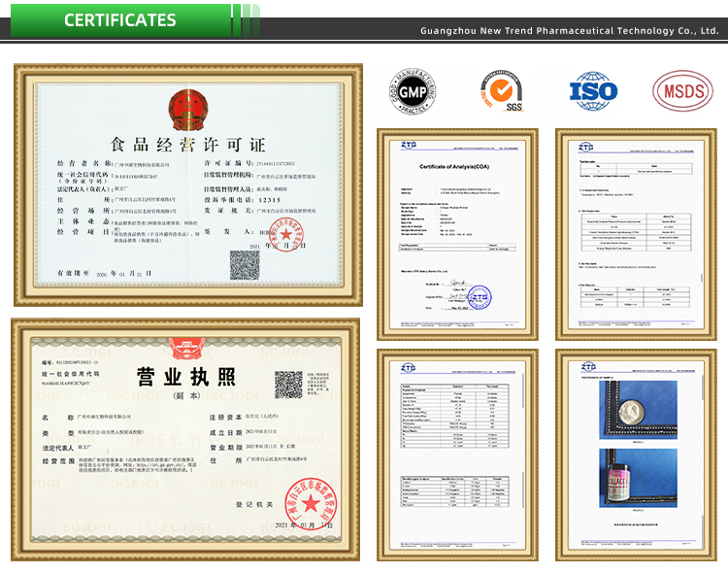Click the powder jar sample photo

click(638, 410)
